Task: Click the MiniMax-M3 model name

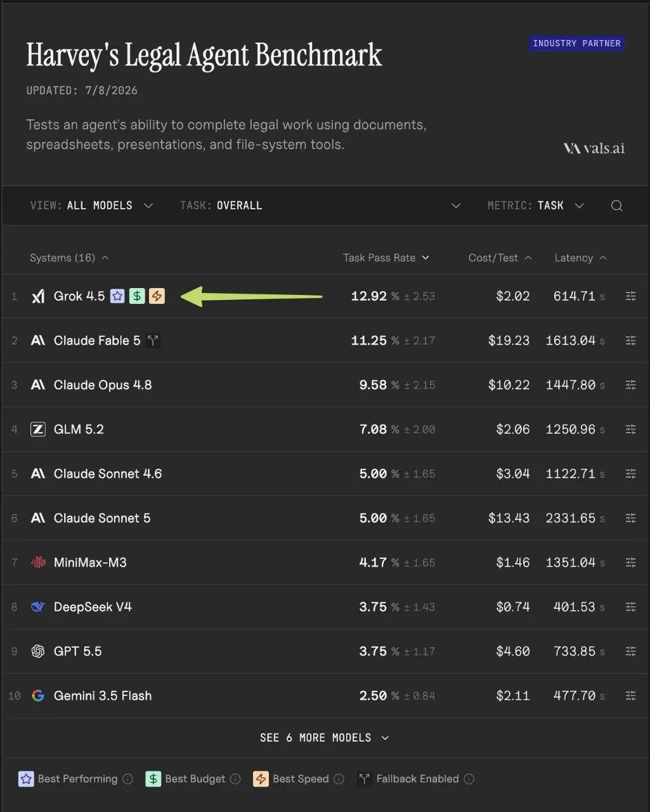Action: 90,563
